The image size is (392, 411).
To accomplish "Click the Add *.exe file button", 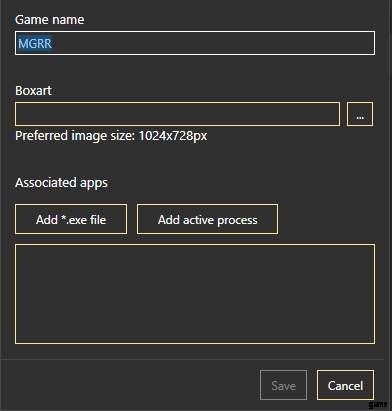I will coord(71,219).
